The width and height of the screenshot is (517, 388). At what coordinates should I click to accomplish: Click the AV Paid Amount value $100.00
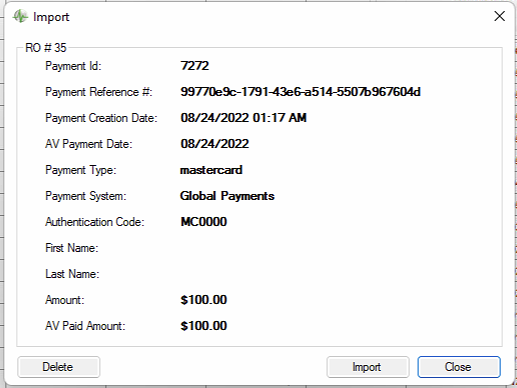point(204,326)
